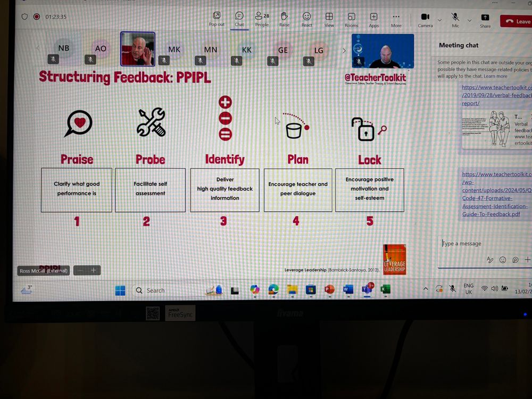Click the Ross McGill (External) name label

point(44,271)
